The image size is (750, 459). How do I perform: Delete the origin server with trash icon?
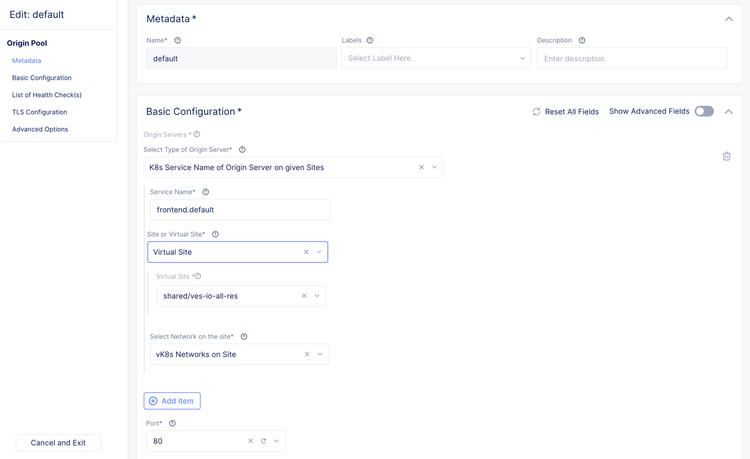[x=726, y=156]
